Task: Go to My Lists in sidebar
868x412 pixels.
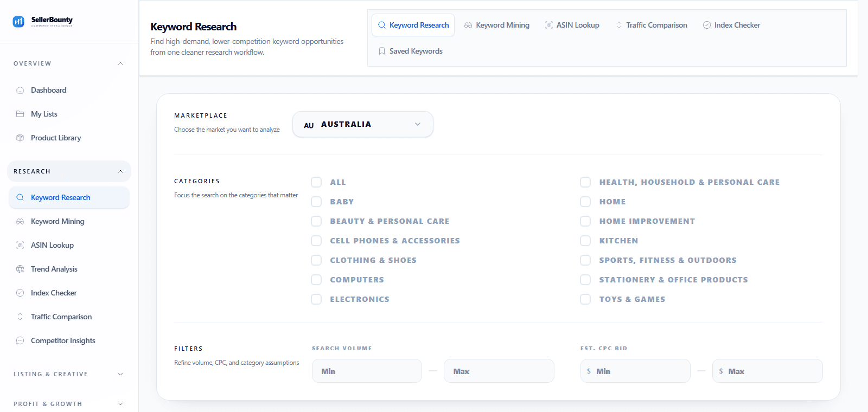Action: [x=69, y=114]
